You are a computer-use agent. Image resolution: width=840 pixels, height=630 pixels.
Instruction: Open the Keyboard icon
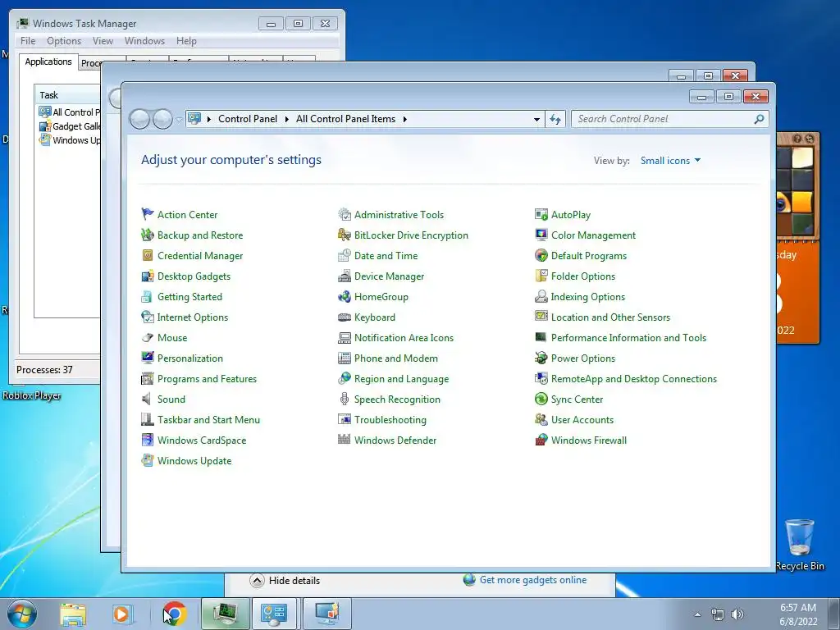click(345, 317)
